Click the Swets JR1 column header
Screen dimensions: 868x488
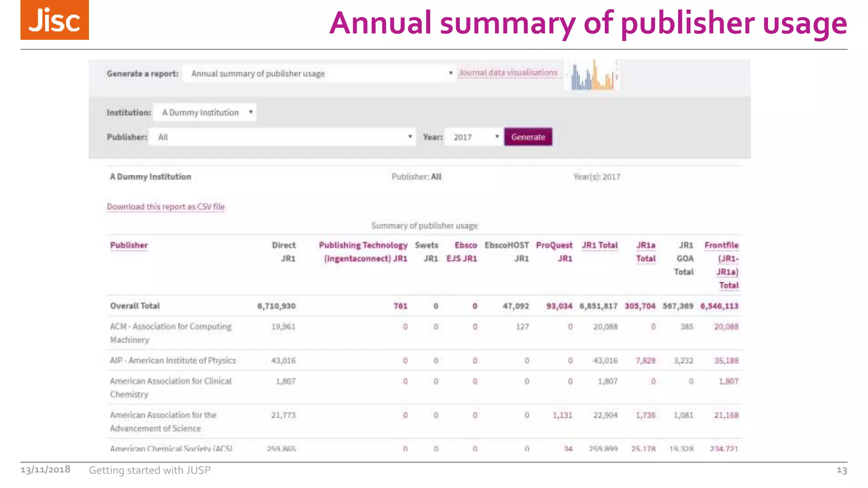(426, 252)
